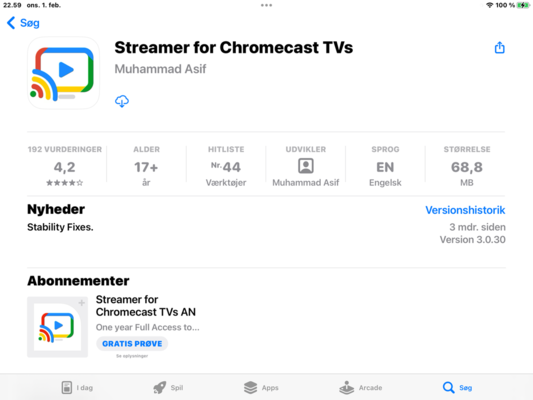View the 192 Vurderinger rating section

pyautogui.click(x=65, y=166)
